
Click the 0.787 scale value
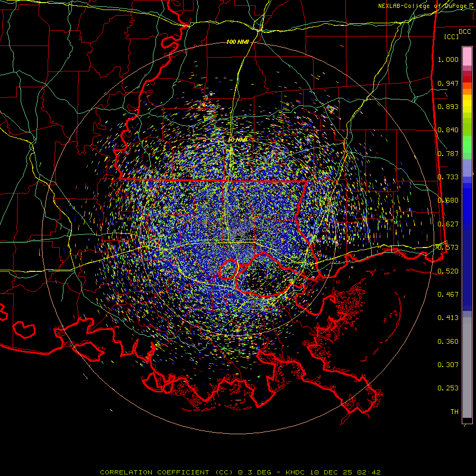pos(448,153)
